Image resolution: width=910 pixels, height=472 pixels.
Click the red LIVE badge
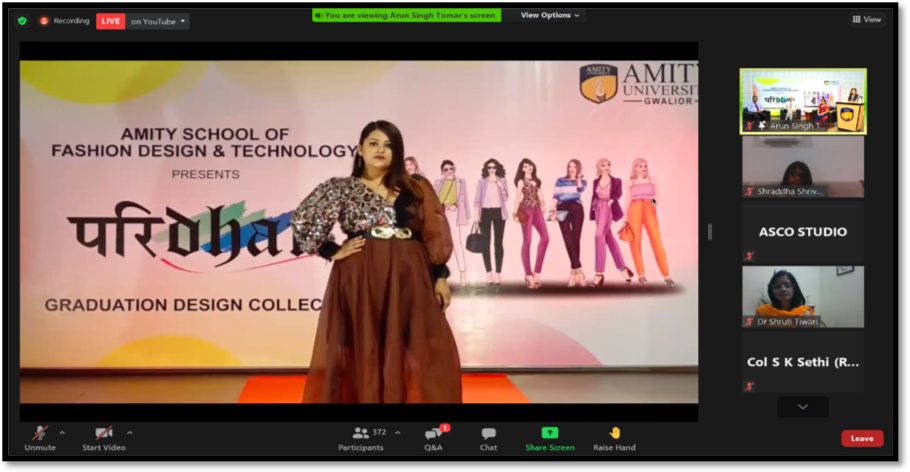point(110,21)
